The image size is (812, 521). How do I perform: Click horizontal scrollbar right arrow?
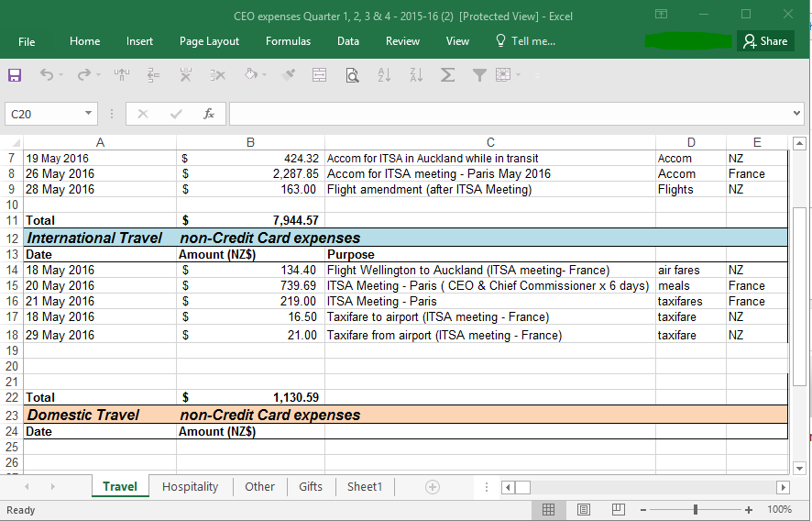coord(783,487)
